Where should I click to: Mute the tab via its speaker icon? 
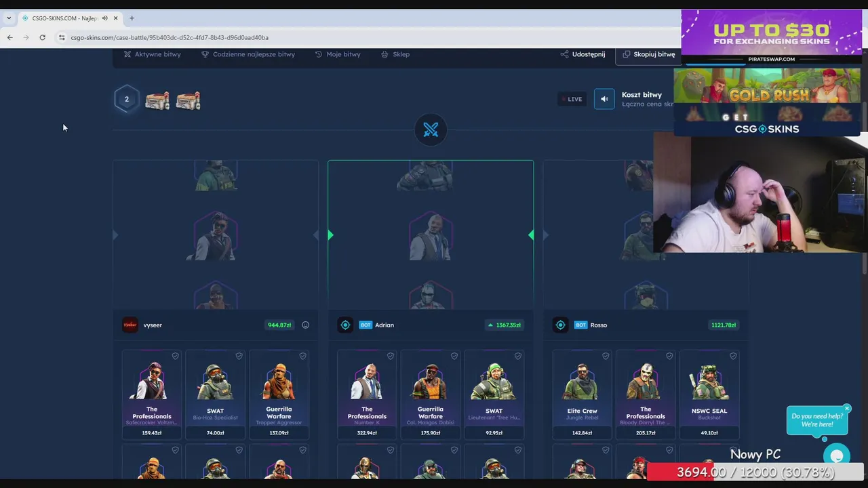point(104,18)
